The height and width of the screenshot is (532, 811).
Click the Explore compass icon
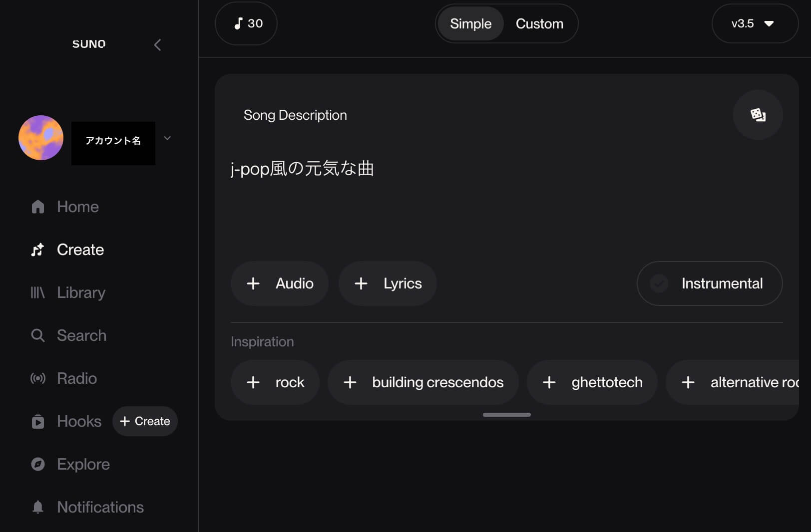click(38, 464)
